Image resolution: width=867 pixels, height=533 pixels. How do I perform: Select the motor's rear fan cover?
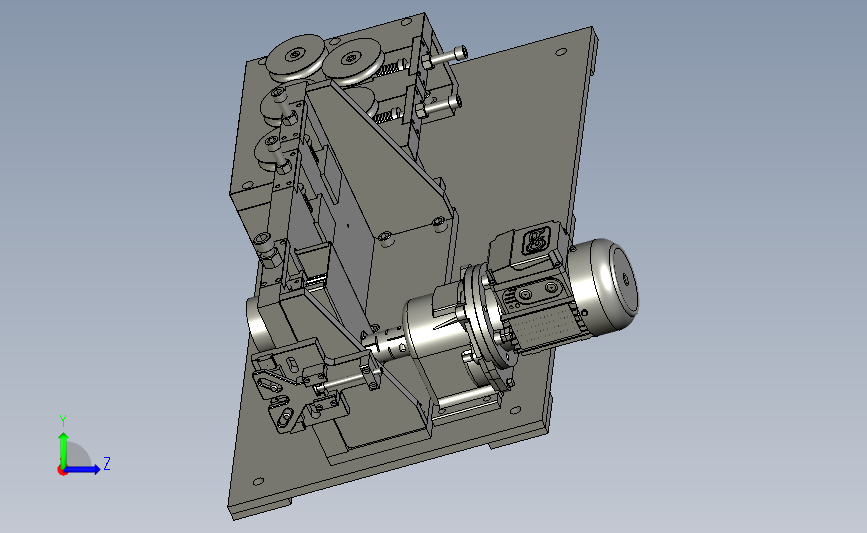click(x=605, y=285)
